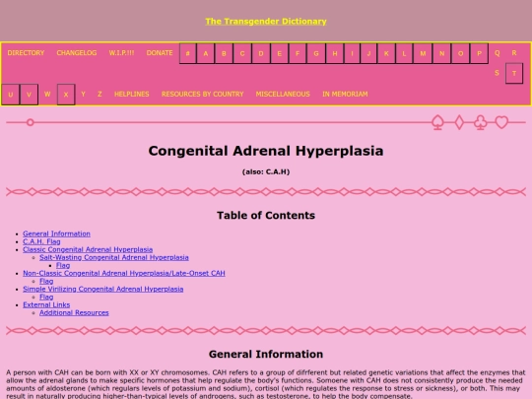Open The Transgender Dictionary title link
This screenshot has width=532, height=399.
[266, 22]
